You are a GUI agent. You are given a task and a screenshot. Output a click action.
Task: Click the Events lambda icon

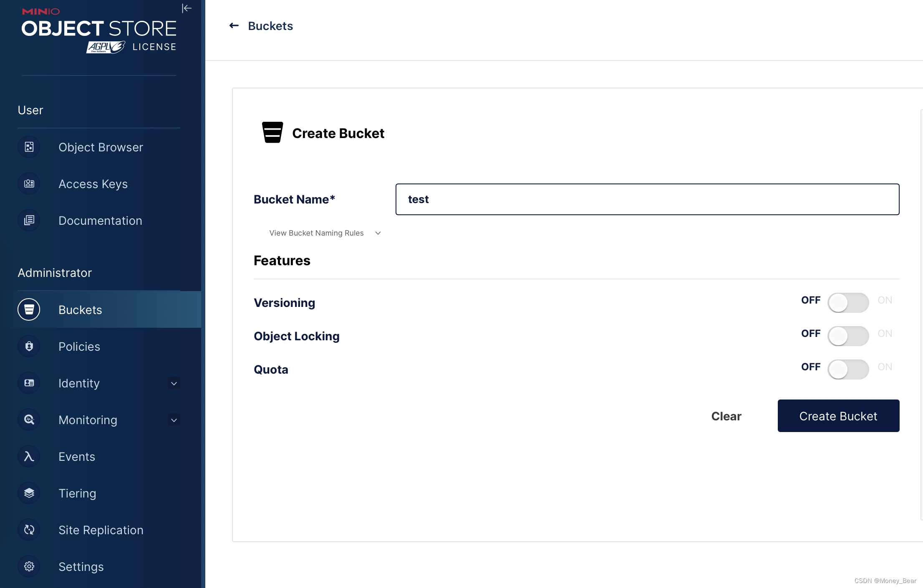tap(29, 457)
